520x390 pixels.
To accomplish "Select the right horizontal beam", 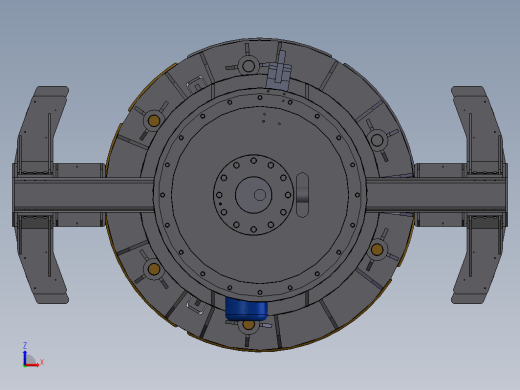I will pos(437,195).
